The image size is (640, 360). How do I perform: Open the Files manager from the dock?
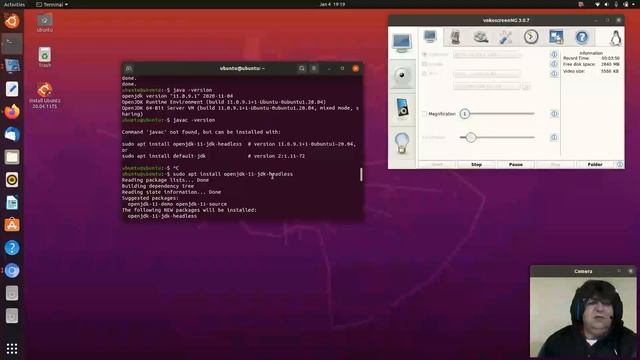(12, 157)
